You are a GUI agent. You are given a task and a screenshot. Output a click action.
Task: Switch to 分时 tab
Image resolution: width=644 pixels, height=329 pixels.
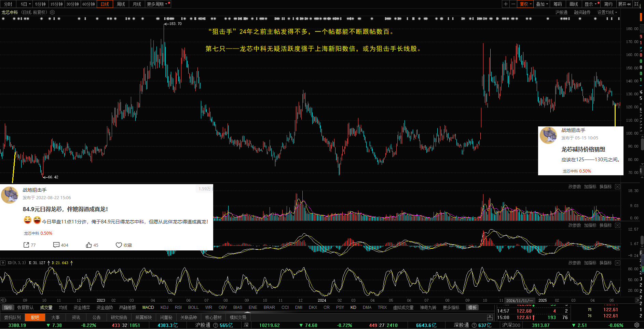pos(8,4)
